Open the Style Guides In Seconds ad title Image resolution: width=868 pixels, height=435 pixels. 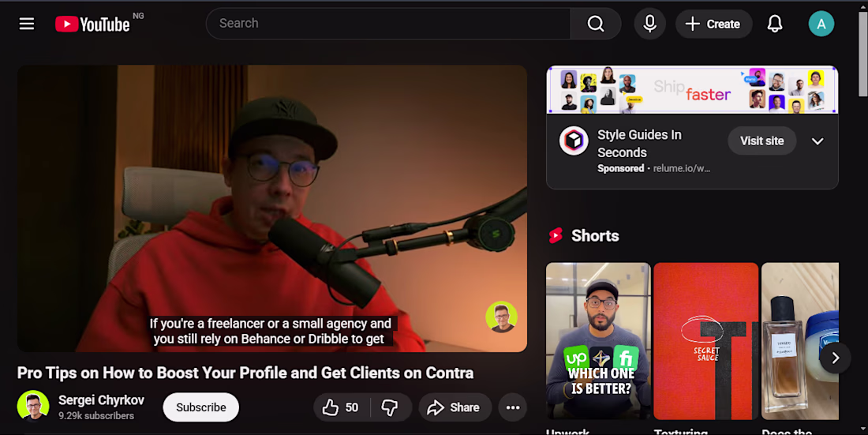[x=639, y=143]
